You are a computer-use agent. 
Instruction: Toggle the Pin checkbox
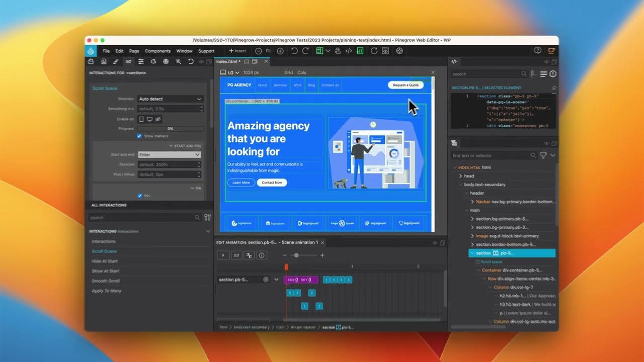pyautogui.click(x=139, y=196)
